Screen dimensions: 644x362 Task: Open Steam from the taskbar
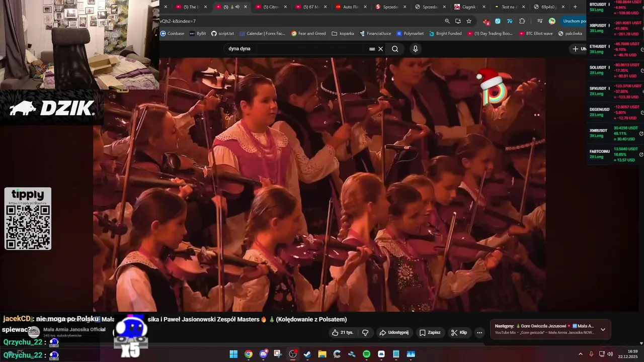click(x=307, y=354)
